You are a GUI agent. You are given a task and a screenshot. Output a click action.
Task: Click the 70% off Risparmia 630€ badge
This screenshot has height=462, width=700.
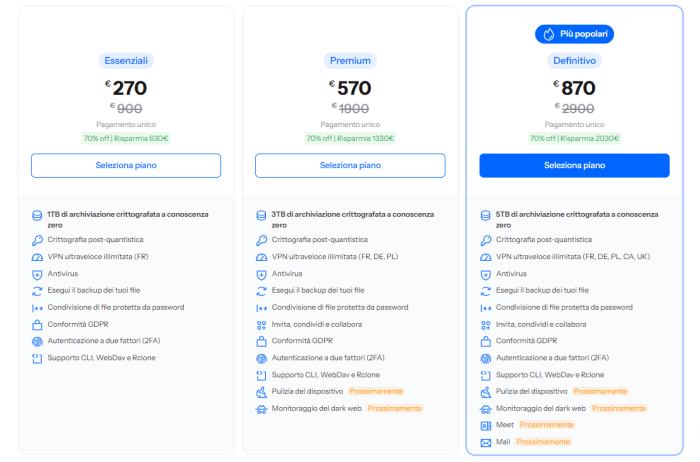pyautogui.click(x=126, y=138)
